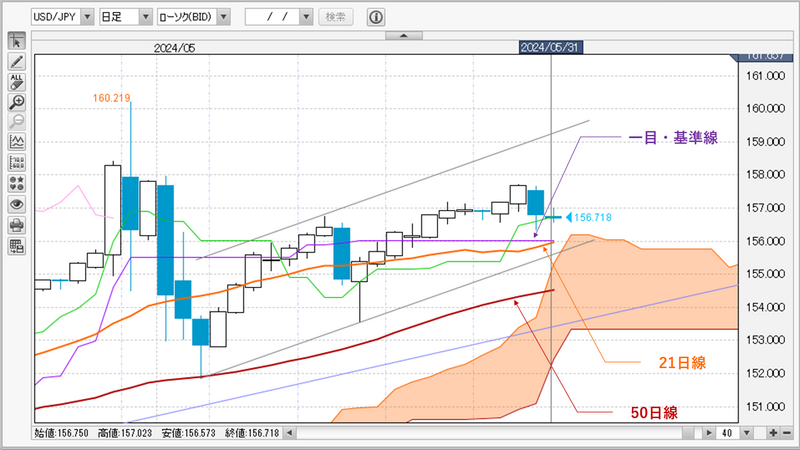
Task: Open the shapes and symbols icon
Action: (16, 184)
